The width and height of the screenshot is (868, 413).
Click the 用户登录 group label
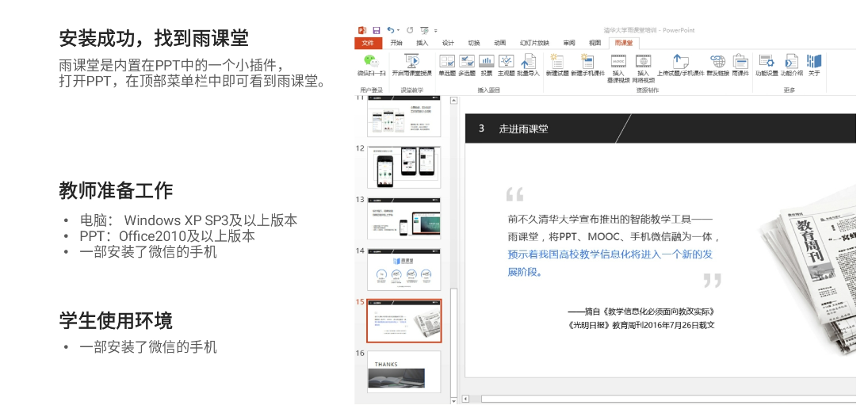371,90
